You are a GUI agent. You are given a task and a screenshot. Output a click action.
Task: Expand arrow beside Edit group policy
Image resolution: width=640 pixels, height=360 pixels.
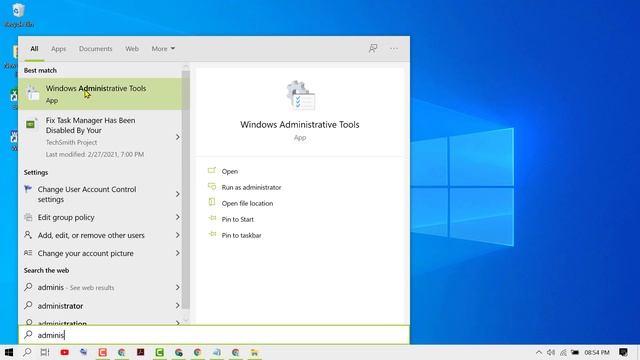tap(178, 217)
